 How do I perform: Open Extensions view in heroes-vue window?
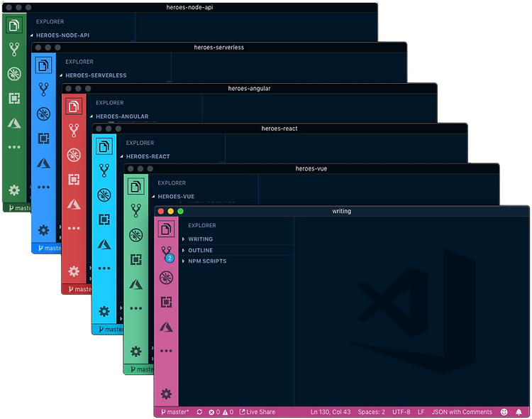click(x=135, y=260)
